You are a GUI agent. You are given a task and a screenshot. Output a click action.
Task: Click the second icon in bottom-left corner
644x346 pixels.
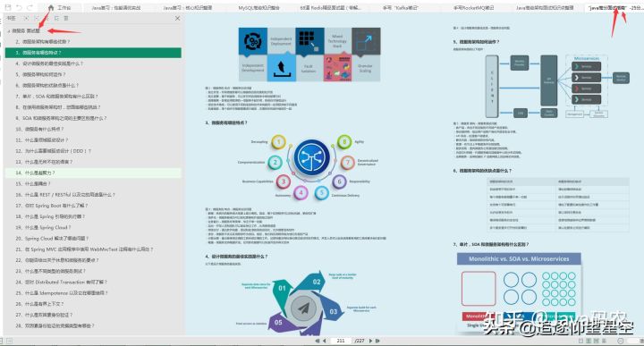coord(9,341)
